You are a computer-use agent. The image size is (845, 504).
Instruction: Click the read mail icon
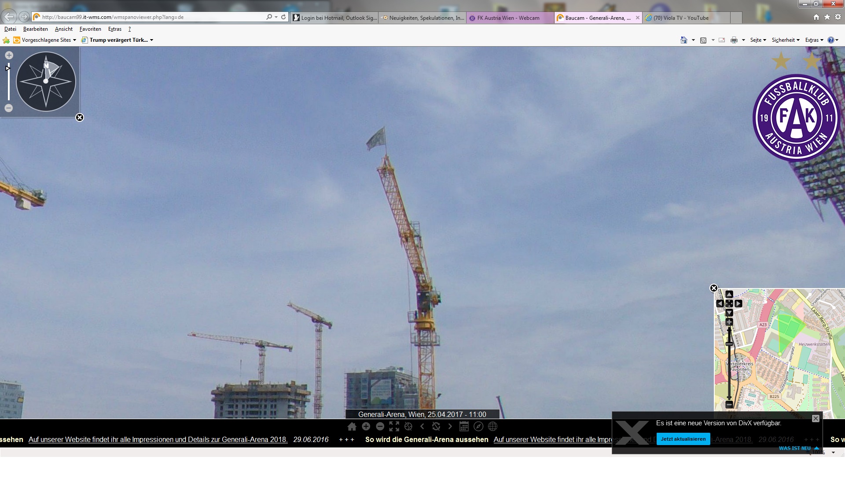722,40
